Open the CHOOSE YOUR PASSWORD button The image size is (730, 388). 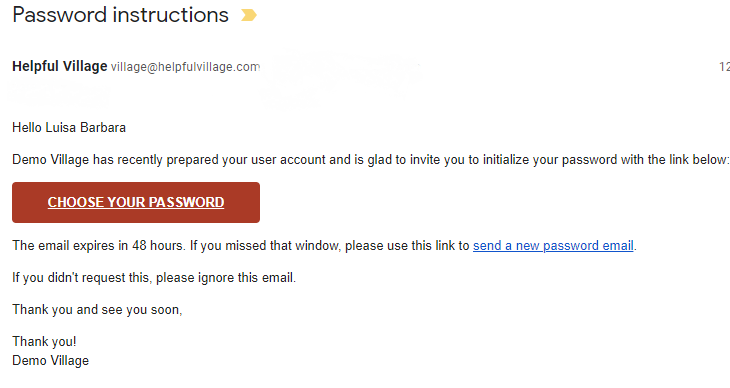[x=136, y=202]
